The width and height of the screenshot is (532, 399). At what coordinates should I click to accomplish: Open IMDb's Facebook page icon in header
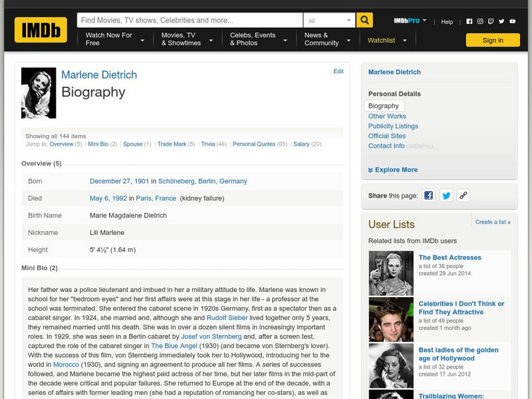click(470, 21)
